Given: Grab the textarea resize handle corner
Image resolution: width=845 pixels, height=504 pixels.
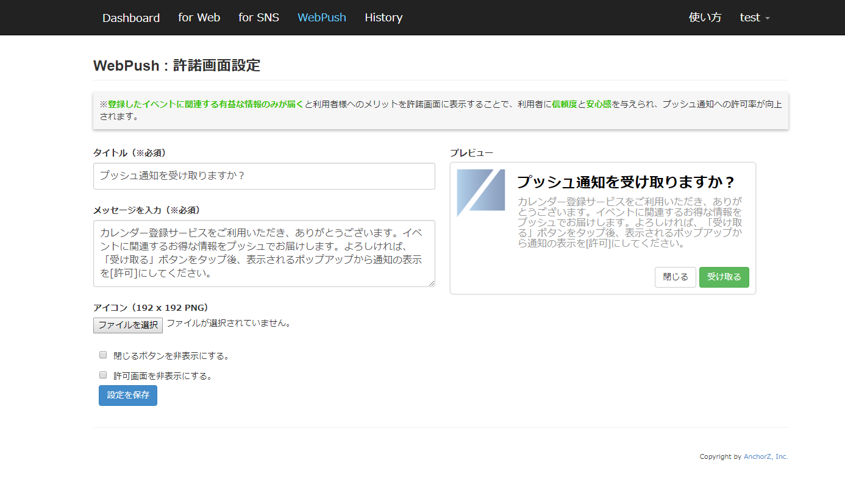Looking at the screenshot, I should click(432, 283).
